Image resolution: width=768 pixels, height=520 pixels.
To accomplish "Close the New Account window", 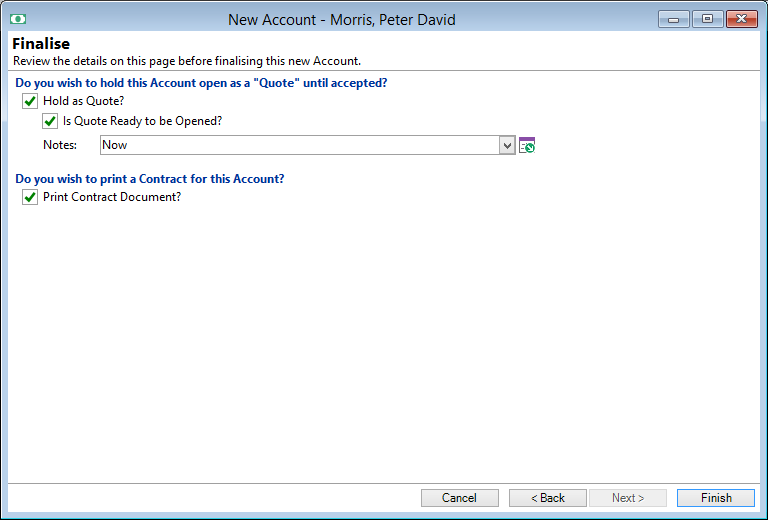I will tap(742, 20).
